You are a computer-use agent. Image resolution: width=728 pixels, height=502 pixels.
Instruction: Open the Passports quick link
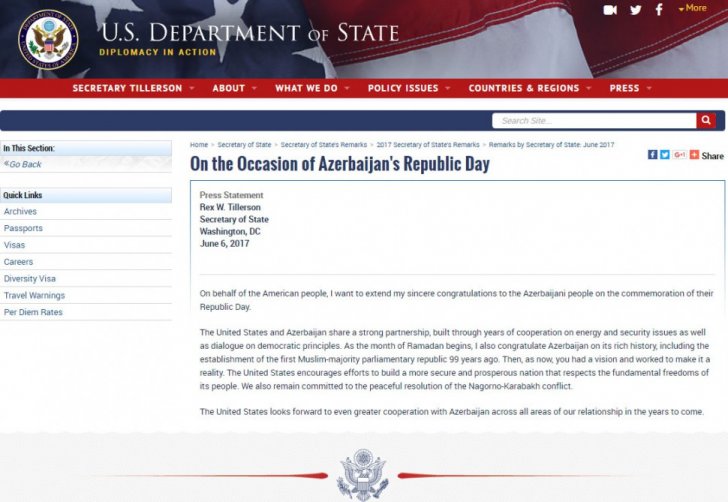click(x=23, y=228)
